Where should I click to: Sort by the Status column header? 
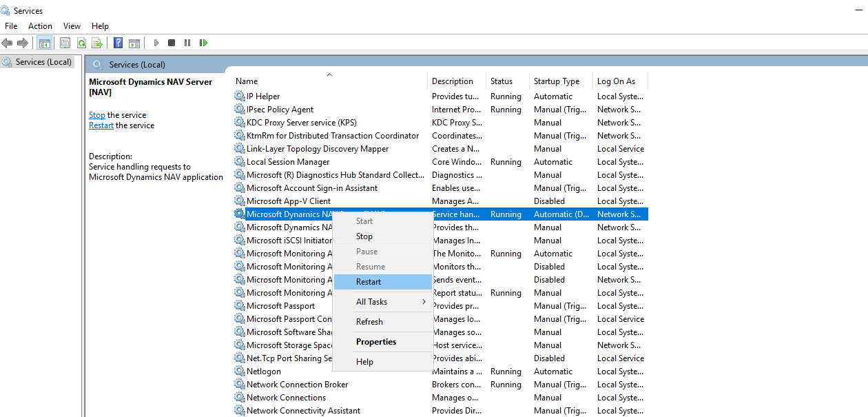click(508, 81)
